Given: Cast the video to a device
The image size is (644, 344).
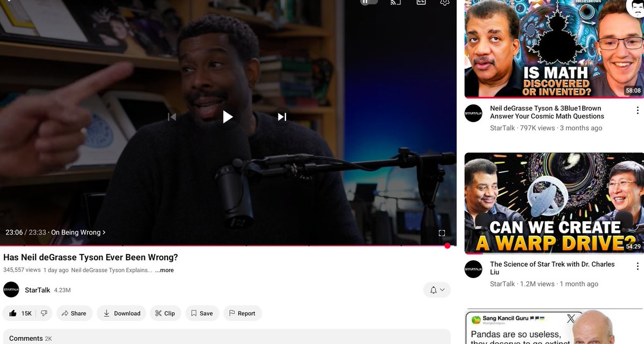Looking at the screenshot, I should (x=396, y=2).
